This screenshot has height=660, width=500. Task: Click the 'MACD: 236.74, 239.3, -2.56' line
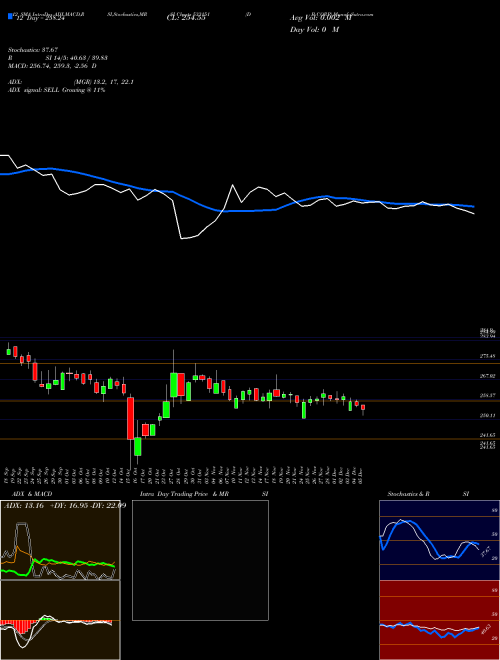point(48,66)
